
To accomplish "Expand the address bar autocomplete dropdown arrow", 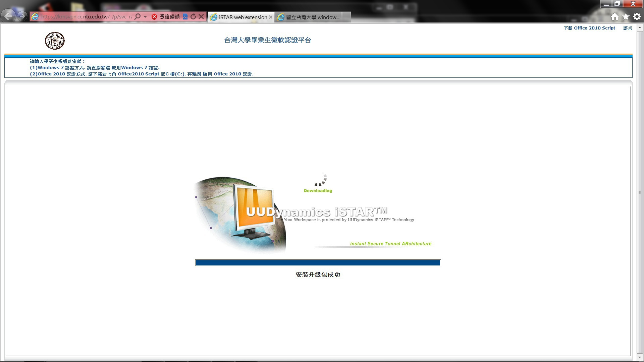I will pyautogui.click(x=145, y=17).
